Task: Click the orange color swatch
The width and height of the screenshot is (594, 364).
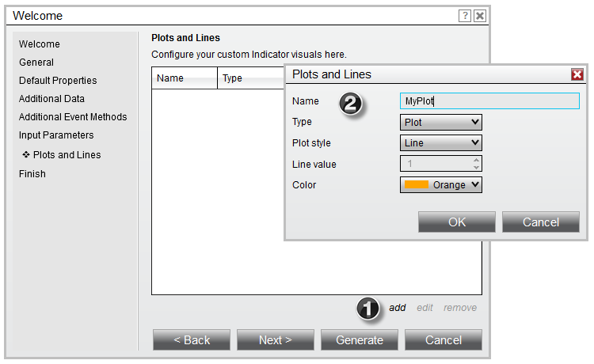Action: click(x=417, y=184)
